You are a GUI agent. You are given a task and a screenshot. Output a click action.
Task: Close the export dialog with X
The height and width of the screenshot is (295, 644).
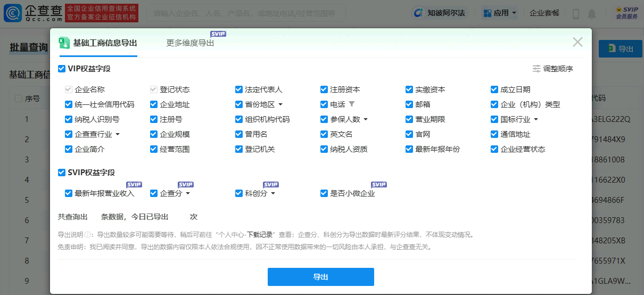click(577, 43)
